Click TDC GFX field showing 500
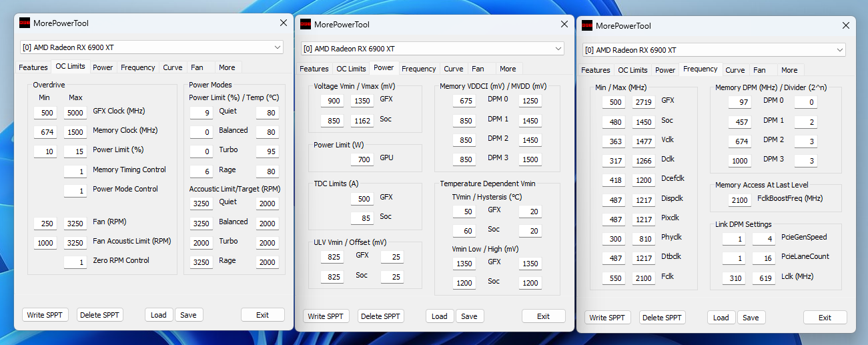 (x=362, y=198)
